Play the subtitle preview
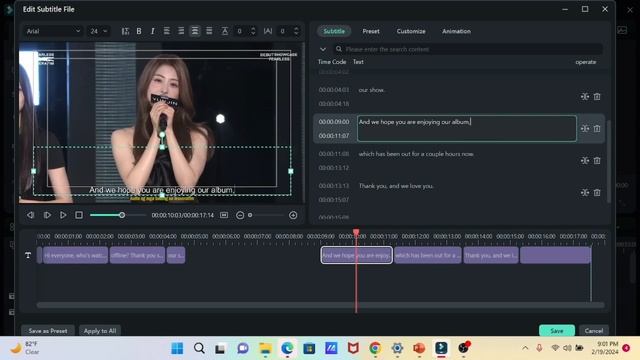 pyautogui.click(x=63, y=215)
